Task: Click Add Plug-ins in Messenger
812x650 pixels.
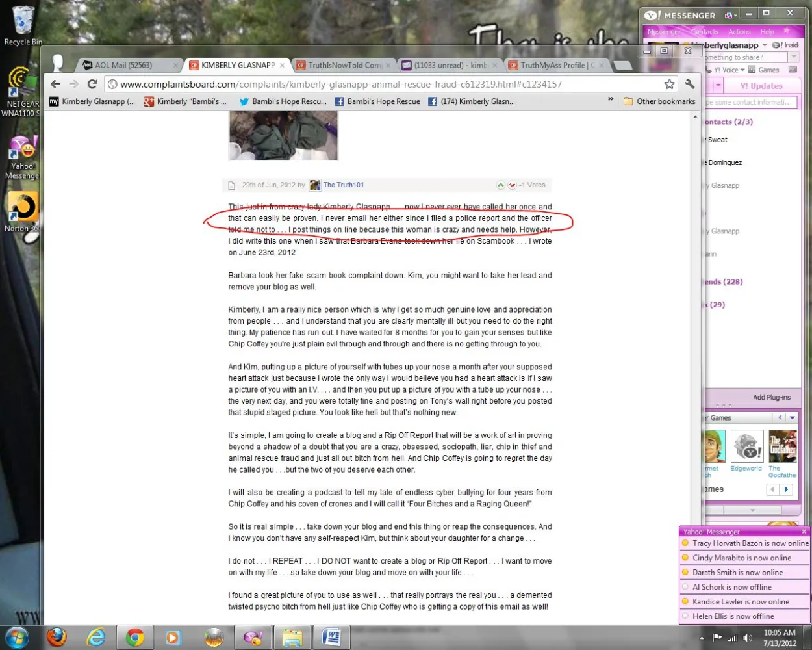Action: coord(772,397)
